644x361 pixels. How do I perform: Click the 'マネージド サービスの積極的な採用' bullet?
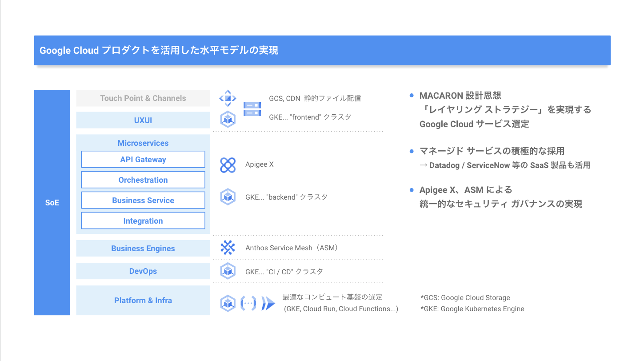pyautogui.click(x=492, y=151)
